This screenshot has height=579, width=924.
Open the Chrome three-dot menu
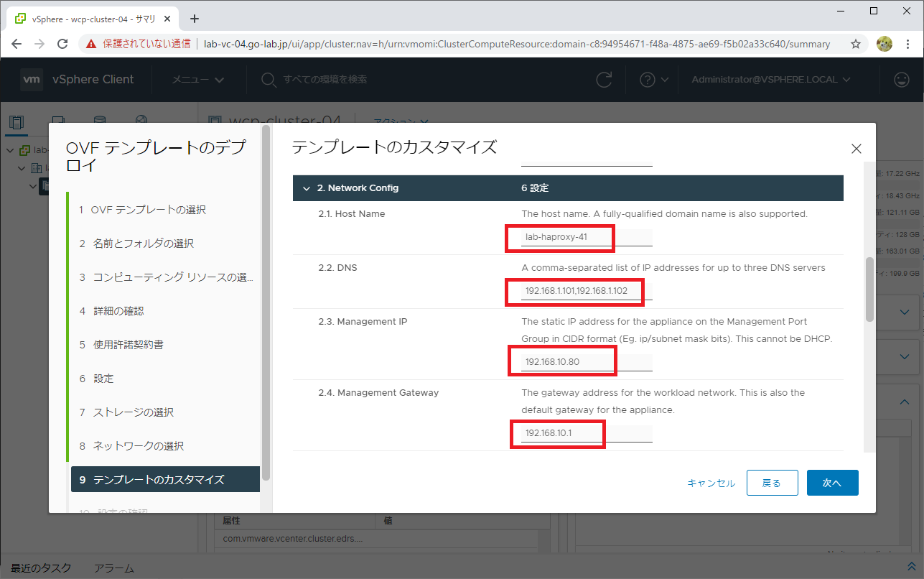pos(908,44)
